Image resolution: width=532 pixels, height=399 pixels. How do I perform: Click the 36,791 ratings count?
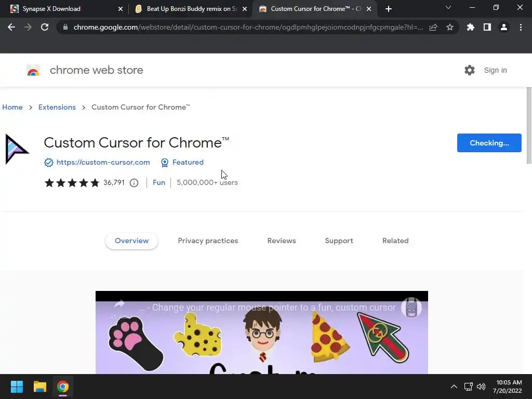(114, 182)
